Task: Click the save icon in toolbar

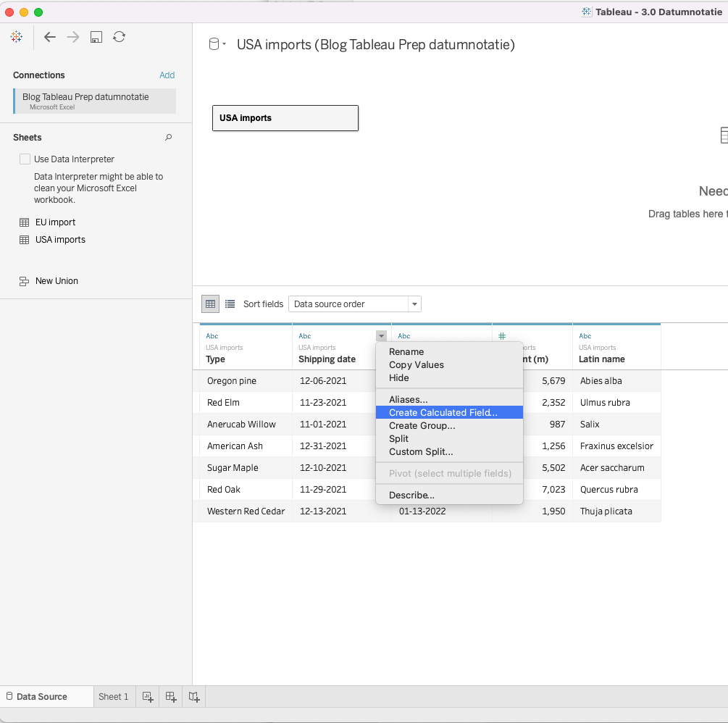Action: pyautogui.click(x=96, y=37)
